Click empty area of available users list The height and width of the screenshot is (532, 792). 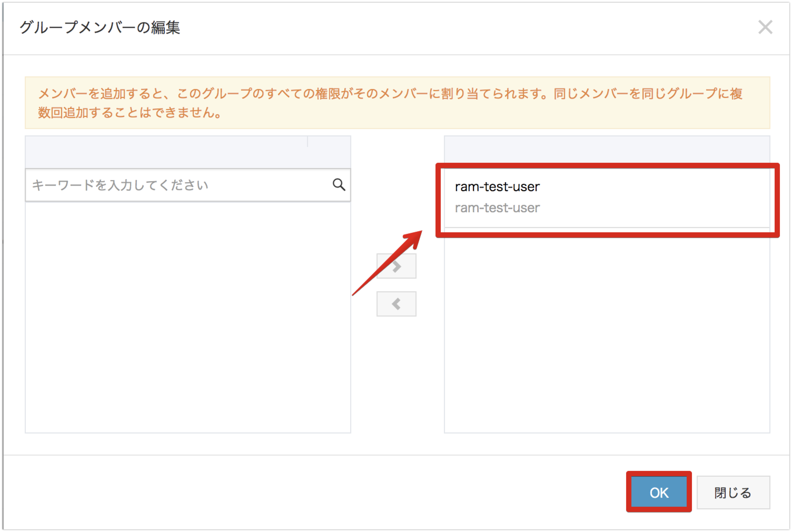tap(187, 316)
